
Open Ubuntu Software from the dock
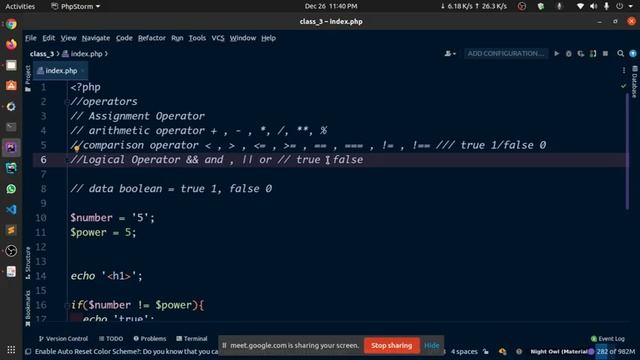click(x=11, y=86)
